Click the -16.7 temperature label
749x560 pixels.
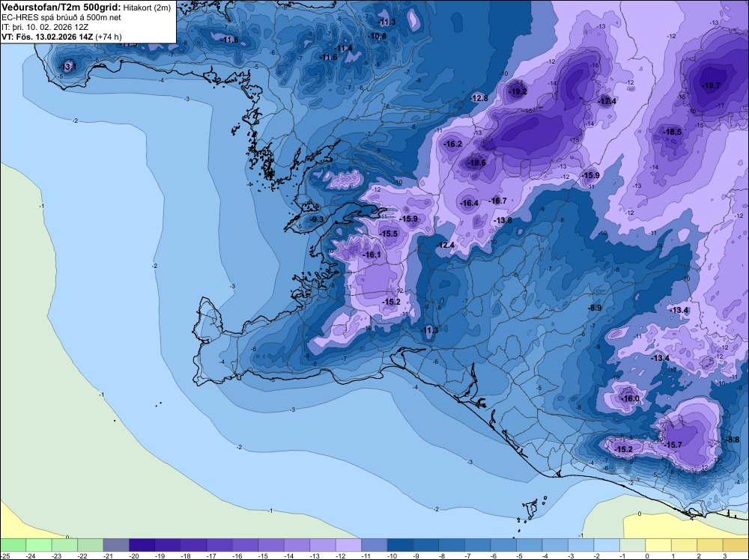coord(498,201)
